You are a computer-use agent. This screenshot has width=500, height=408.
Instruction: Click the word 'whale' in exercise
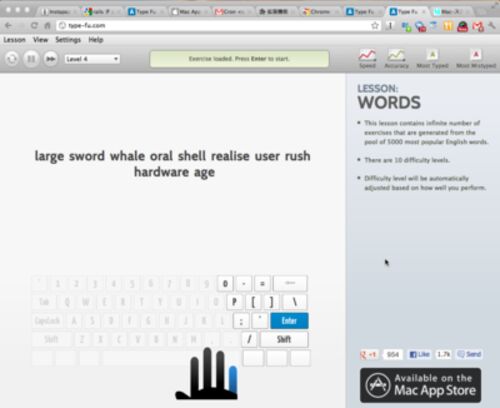(127, 156)
